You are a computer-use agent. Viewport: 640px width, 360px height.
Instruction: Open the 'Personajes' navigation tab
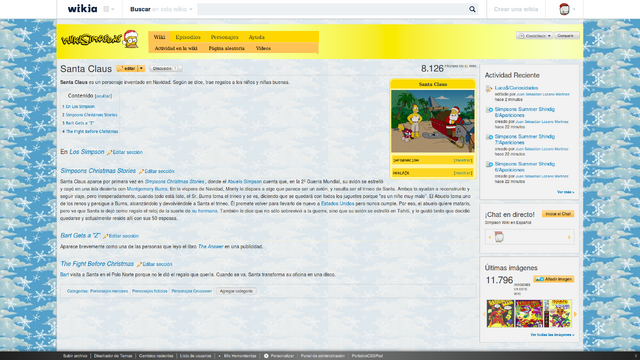pyautogui.click(x=224, y=37)
